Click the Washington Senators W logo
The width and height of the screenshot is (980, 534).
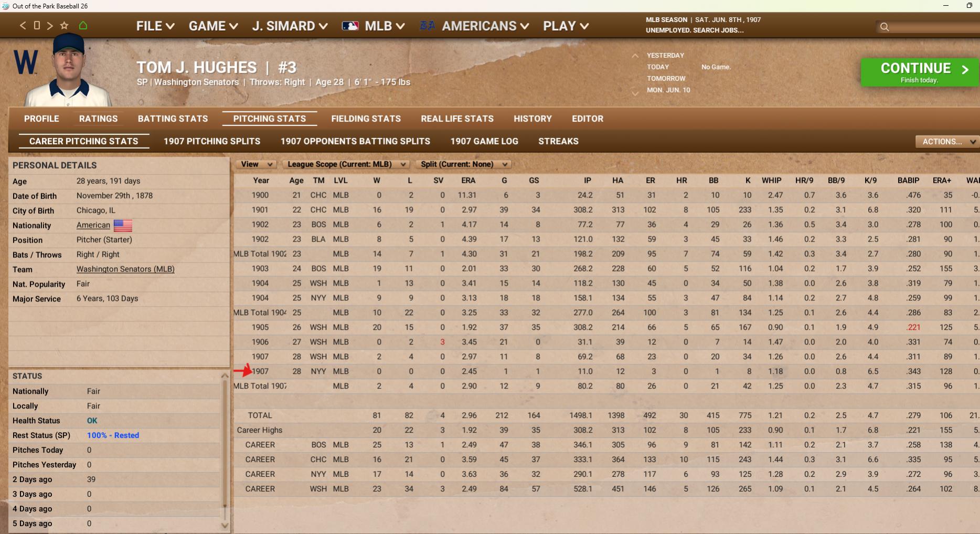tap(25, 62)
